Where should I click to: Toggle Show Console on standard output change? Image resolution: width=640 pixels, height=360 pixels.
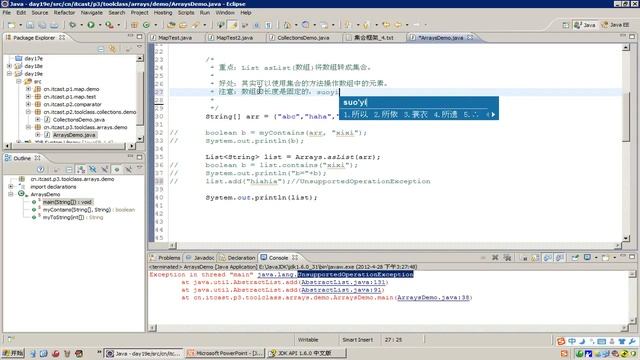548,258
